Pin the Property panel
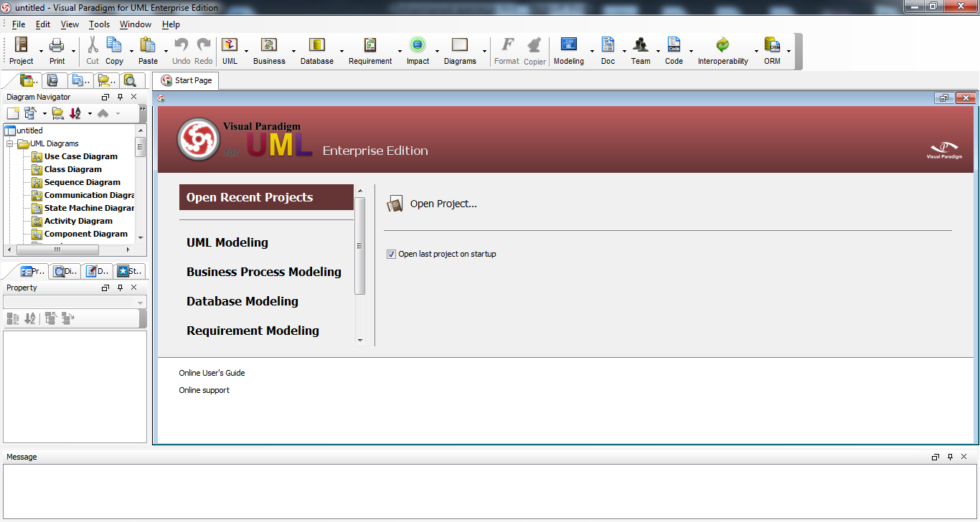The width and height of the screenshot is (980, 522). (x=120, y=288)
